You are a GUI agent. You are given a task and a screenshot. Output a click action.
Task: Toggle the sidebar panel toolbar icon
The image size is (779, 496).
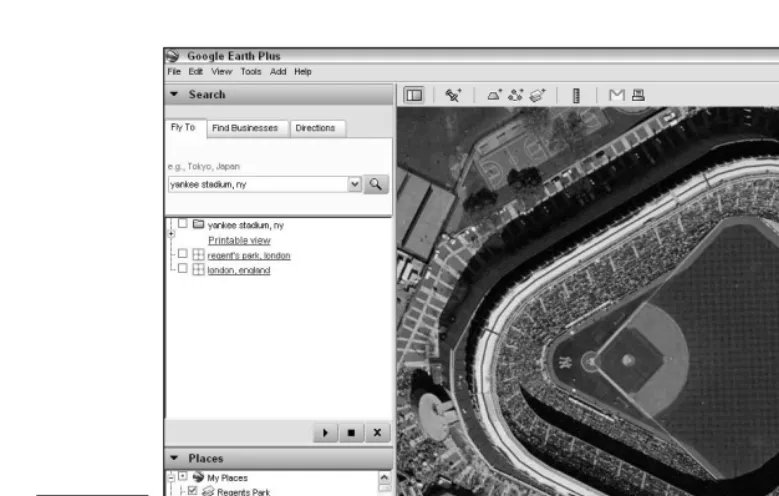click(x=414, y=95)
